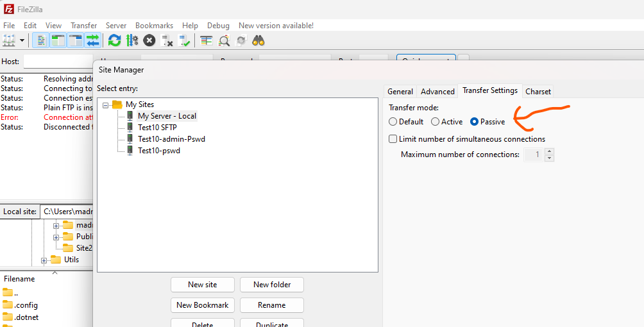Toggle the local directory tree icon
This screenshot has height=327, width=644.
tap(58, 40)
